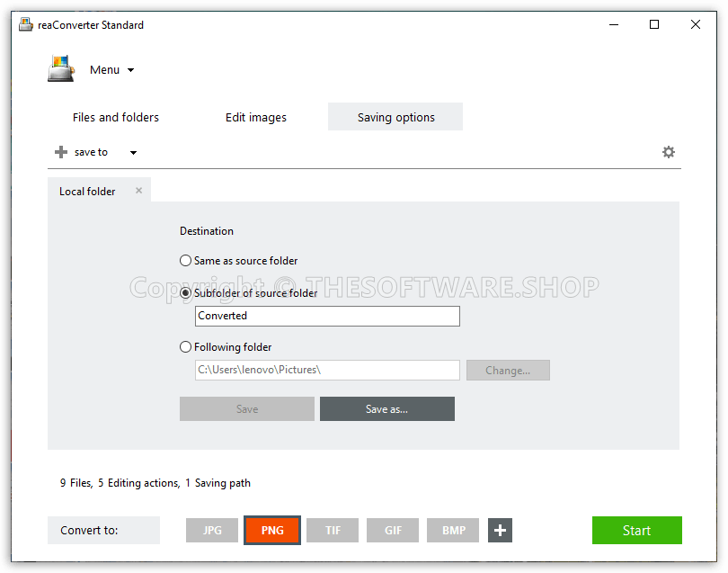Click the 5 Editing actions status text
The height and width of the screenshot is (573, 728).
[139, 483]
